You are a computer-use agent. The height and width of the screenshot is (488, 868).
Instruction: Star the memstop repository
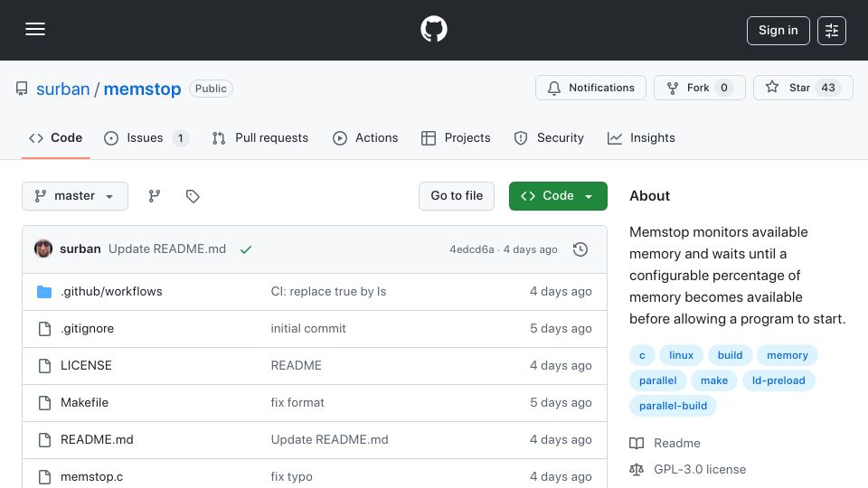click(x=803, y=88)
